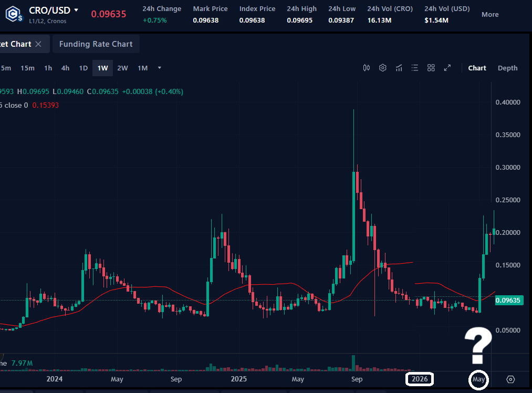Image resolution: width=532 pixels, height=393 pixels.
Task: Click the Index Price label
Action: click(x=257, y=9)
